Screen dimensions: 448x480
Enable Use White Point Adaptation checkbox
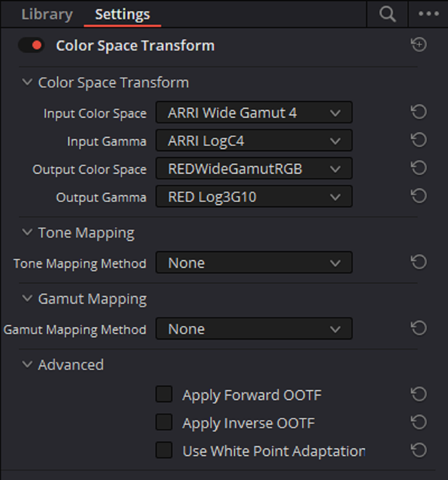pyautogui.click(x=164, y=451)
